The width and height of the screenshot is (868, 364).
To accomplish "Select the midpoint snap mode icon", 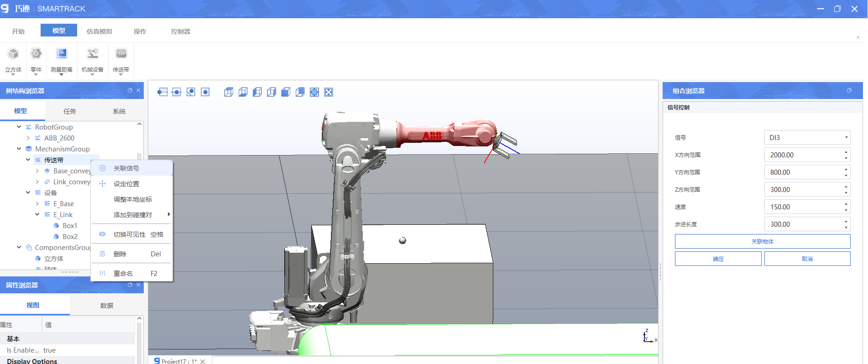I will (x=177, y=92).
